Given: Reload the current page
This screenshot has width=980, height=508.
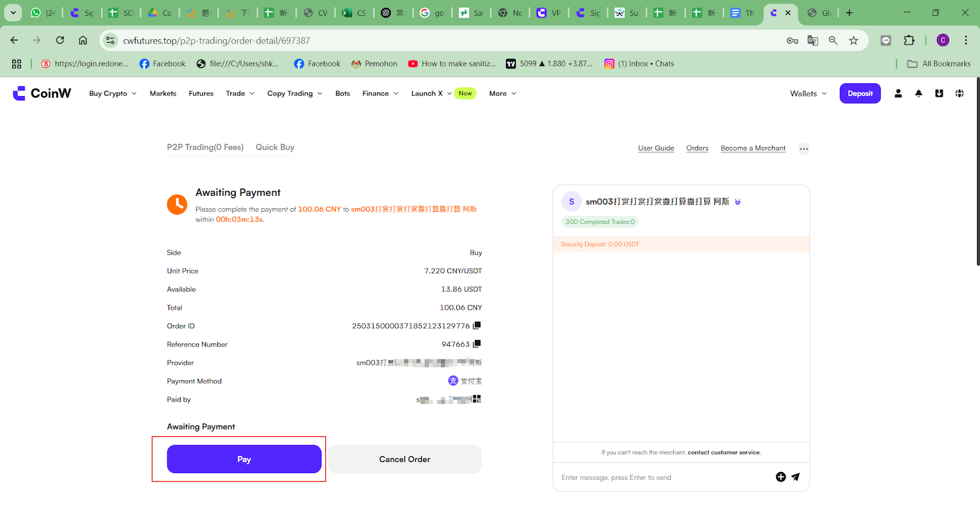Looking at the screenshot, I should click(x=60, y=40).
